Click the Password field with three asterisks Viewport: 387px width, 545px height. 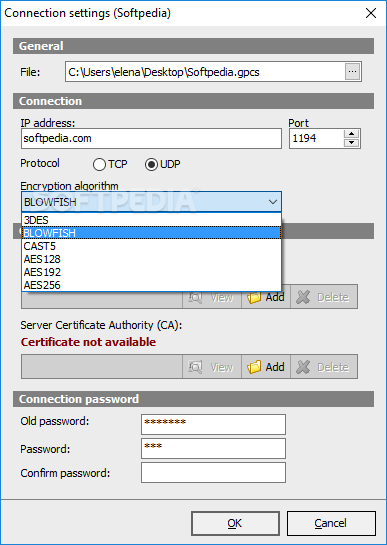point(213,448)
